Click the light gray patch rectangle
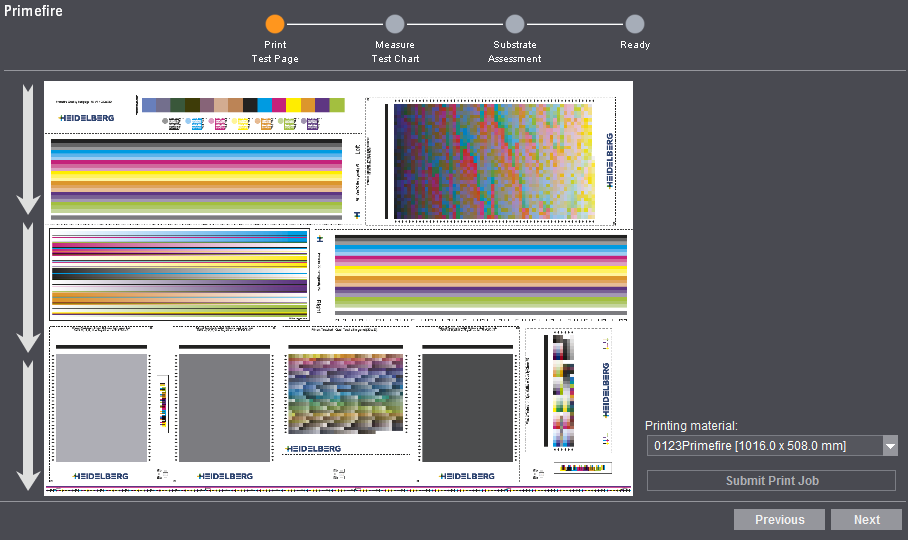 pyautogui.click(x=101, y=407)
